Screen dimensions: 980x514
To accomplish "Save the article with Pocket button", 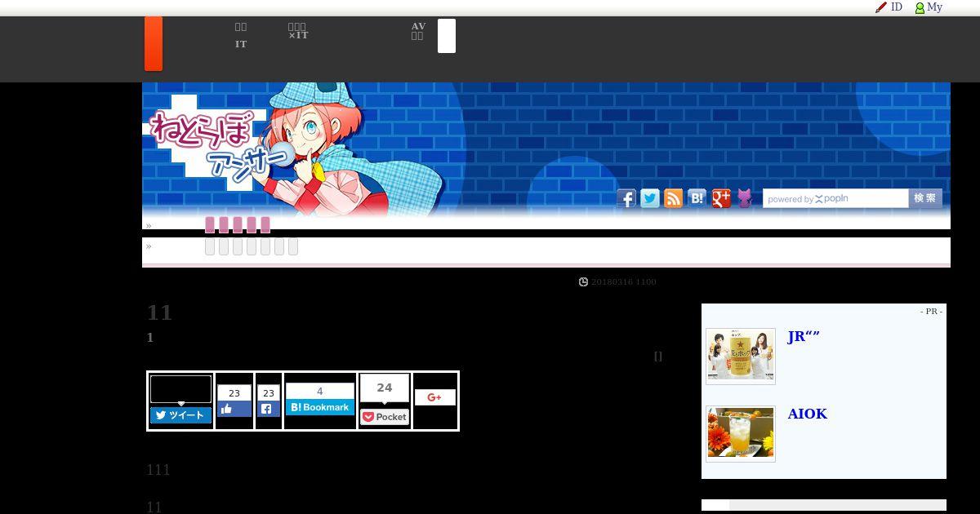I will (x=385, y=417).
